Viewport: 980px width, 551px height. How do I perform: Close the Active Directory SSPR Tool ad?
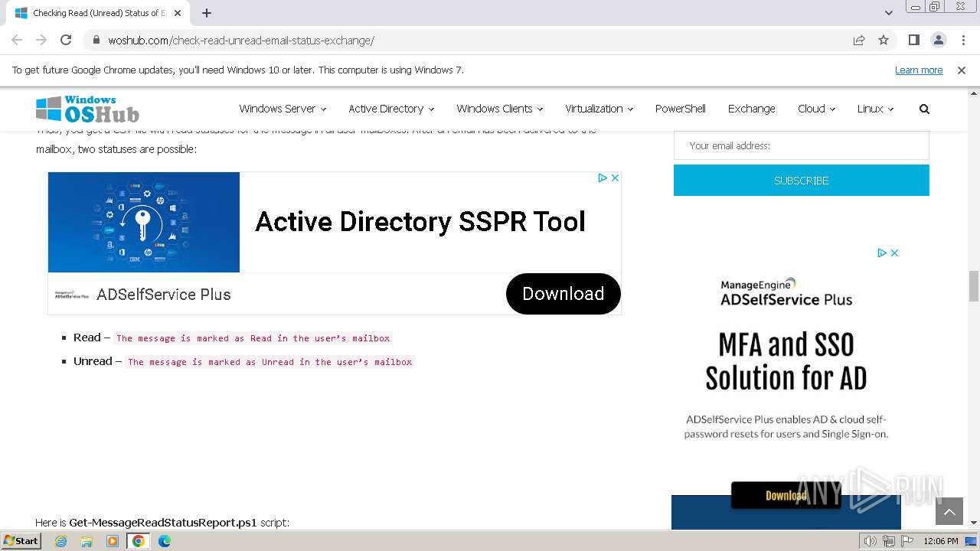coord(615,178)
